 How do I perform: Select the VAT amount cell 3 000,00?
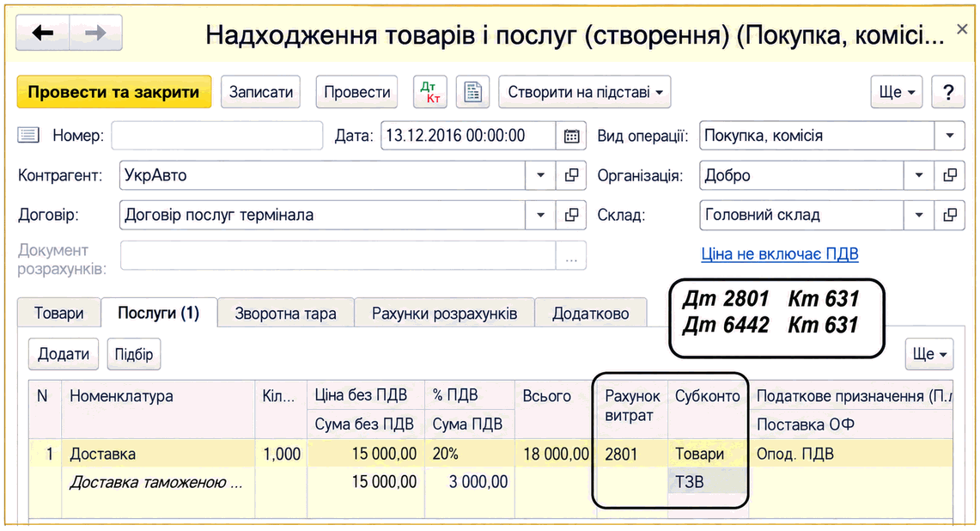point(469,481)
